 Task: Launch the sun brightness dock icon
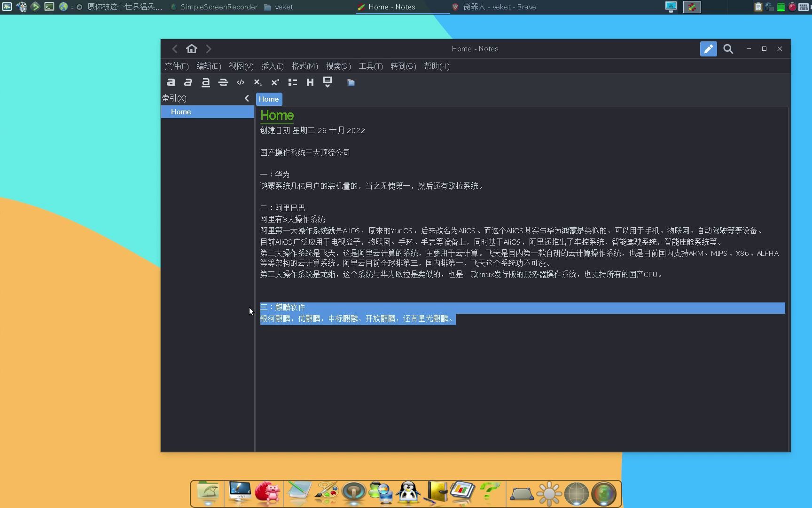(x=549, y=494)
